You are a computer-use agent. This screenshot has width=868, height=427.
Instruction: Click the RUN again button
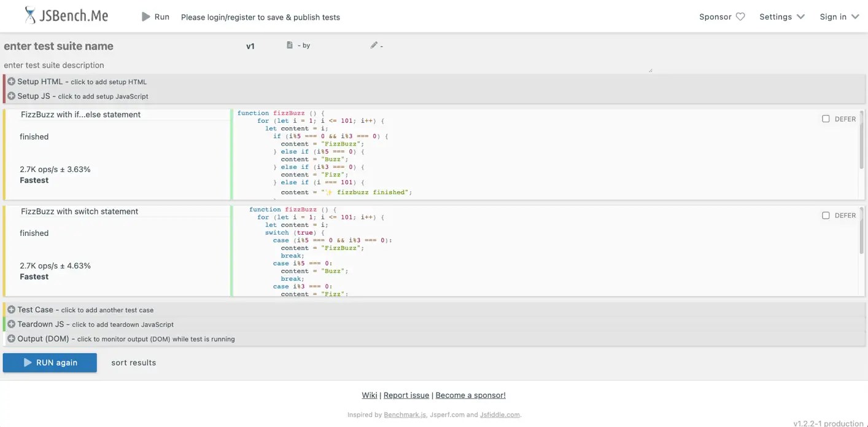coord(50,362)
